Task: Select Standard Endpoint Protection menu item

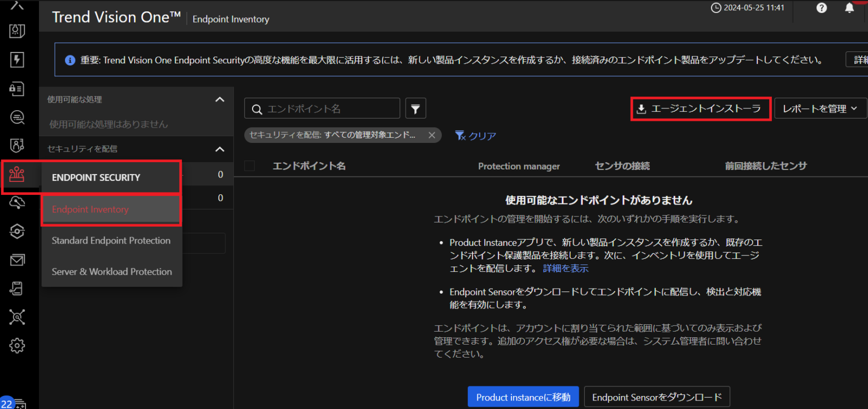Action: pos(111,240)
